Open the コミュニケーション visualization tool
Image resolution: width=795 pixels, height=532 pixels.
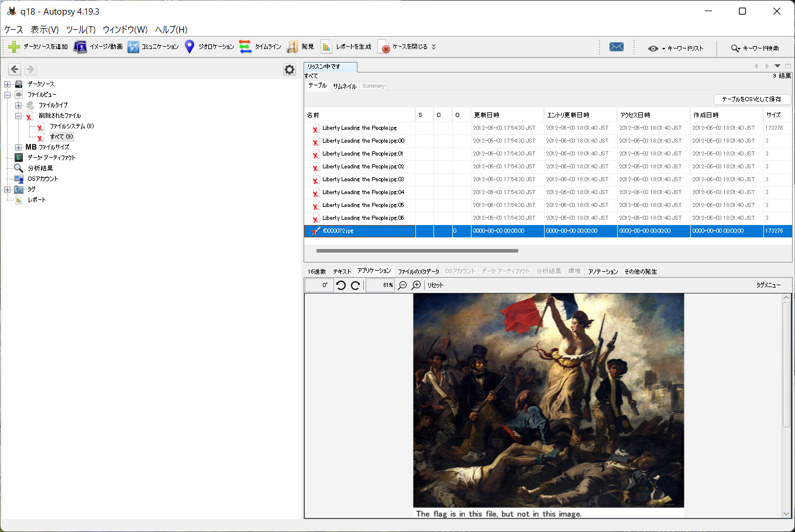click(x=153, y=47)
